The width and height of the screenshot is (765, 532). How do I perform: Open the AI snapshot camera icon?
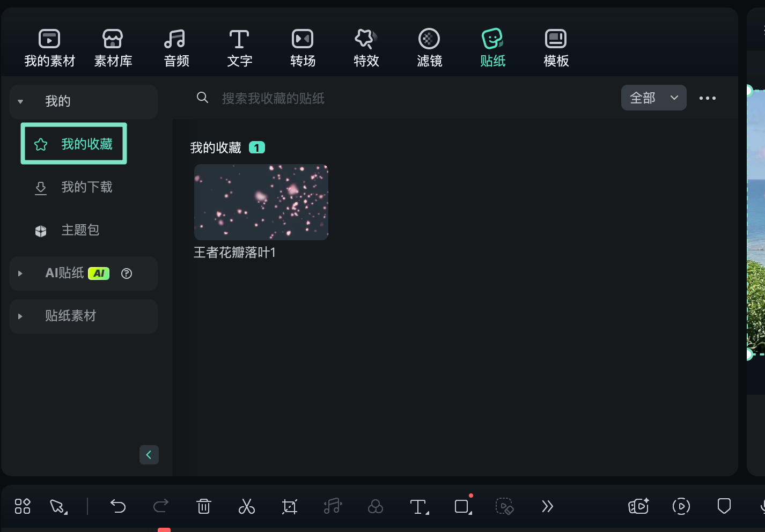(638, 506)
